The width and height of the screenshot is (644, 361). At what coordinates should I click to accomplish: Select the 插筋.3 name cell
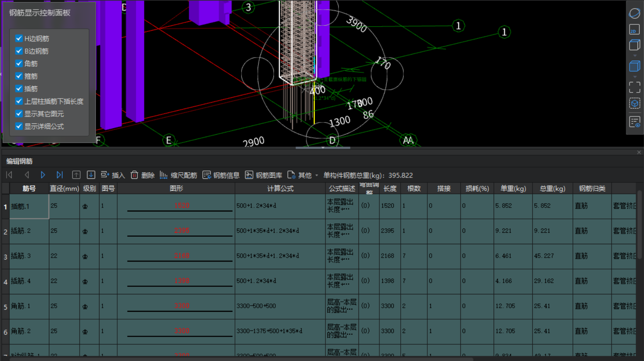tap(29, 256)
